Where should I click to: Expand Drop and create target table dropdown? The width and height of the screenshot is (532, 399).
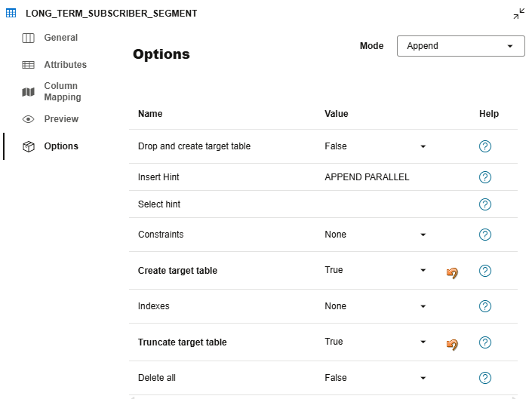click(x=423, y=146)
